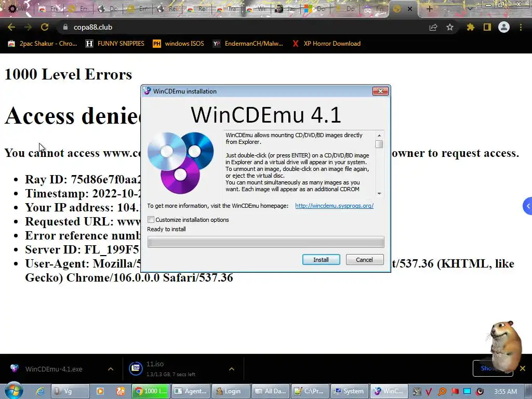Viewport: 532px width, 399px height.
Task: Close the downloads bar
Action: point(523,368)
